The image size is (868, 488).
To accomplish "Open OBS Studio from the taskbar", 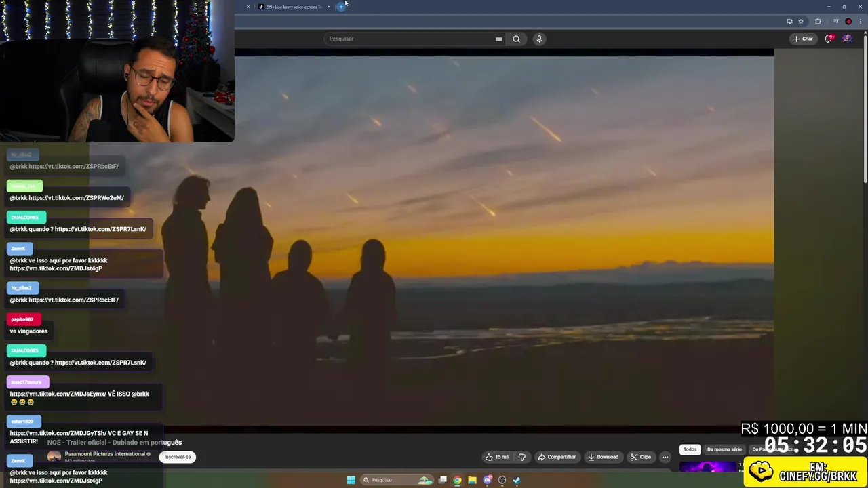I will click(x=502, y=480).
